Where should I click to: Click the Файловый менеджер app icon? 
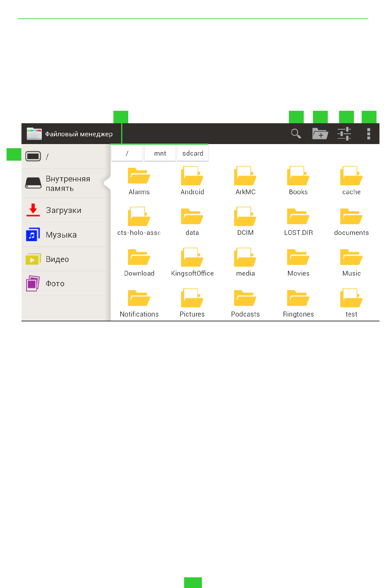coord(34,134)
